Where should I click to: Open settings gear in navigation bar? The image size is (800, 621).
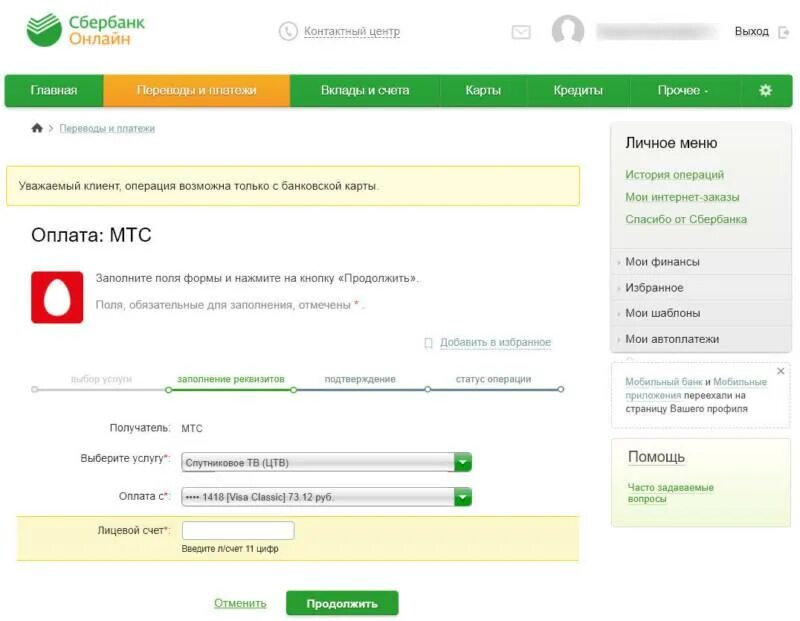click(765, 90)
